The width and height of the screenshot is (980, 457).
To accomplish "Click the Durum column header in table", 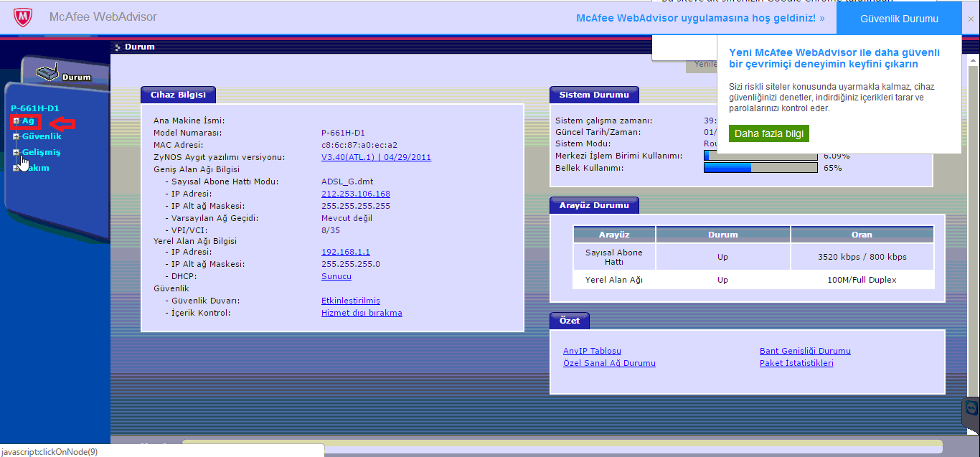I will click(x=723, y=235).
